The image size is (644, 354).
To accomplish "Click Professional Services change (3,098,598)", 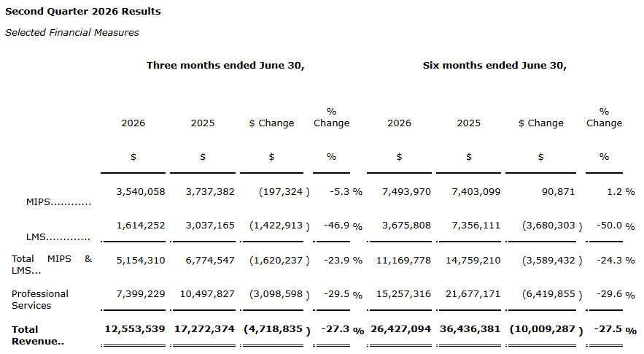I will coord(279,294).
